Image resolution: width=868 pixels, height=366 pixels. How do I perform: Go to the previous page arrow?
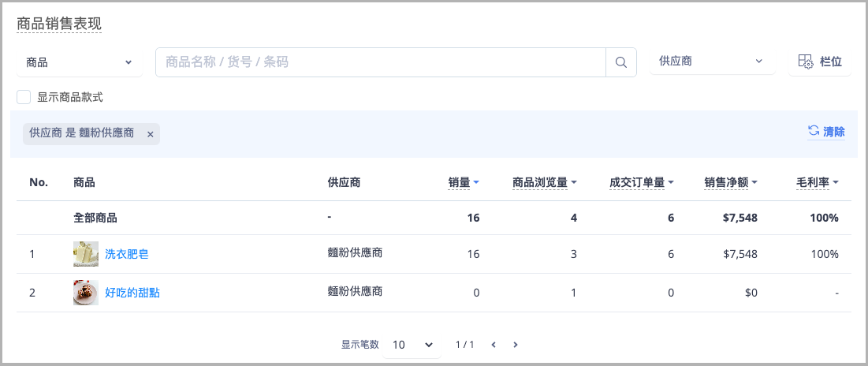494,345
